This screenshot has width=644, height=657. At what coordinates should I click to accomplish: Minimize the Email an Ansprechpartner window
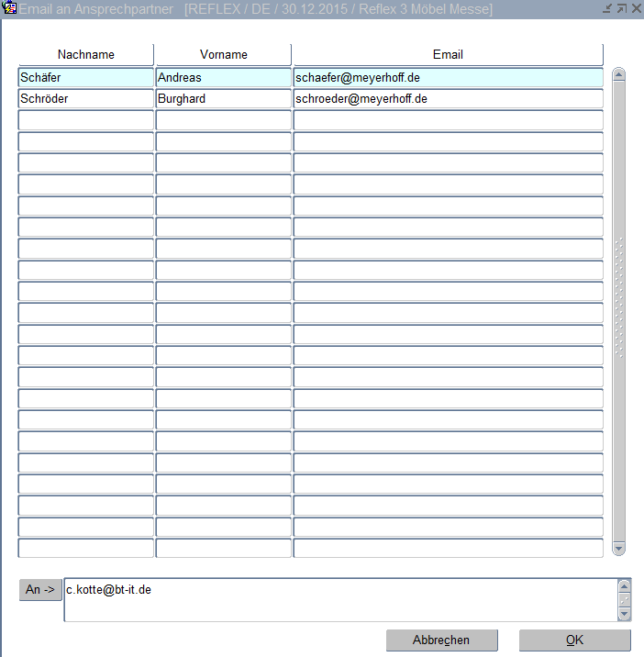tap(606, 9)
